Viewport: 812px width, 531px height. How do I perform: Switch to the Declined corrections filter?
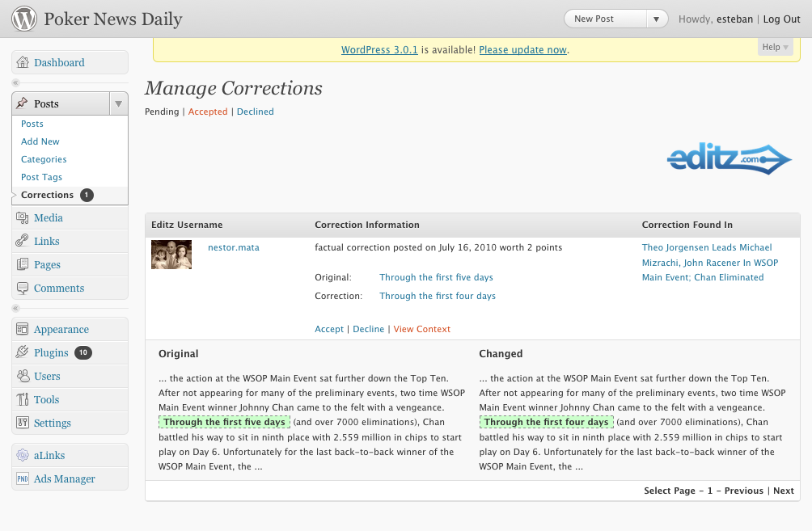coord(256,112)
